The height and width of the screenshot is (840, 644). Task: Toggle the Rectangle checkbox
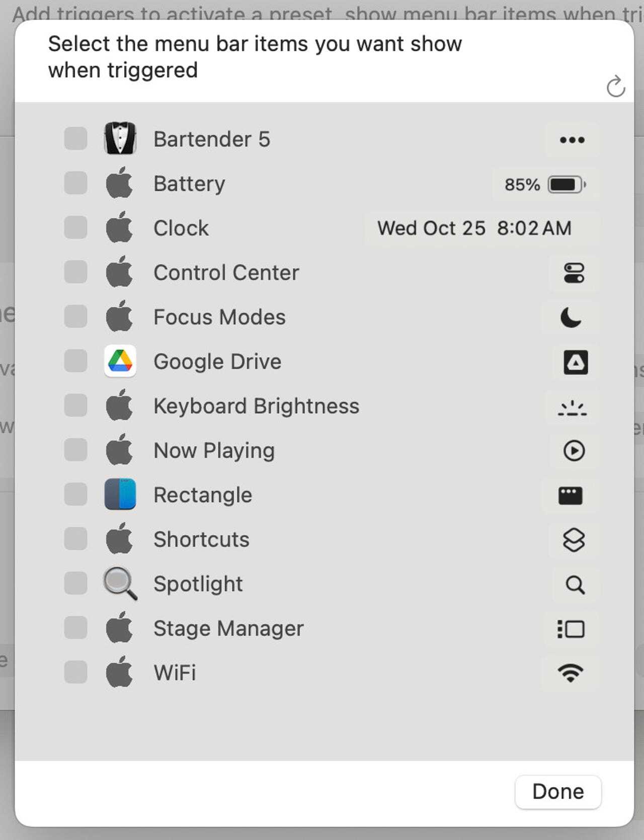(76, 494)
